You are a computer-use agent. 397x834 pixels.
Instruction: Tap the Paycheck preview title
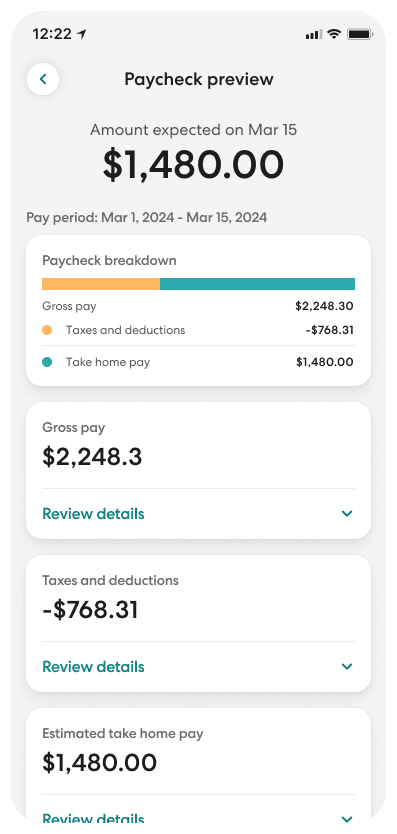199,79
